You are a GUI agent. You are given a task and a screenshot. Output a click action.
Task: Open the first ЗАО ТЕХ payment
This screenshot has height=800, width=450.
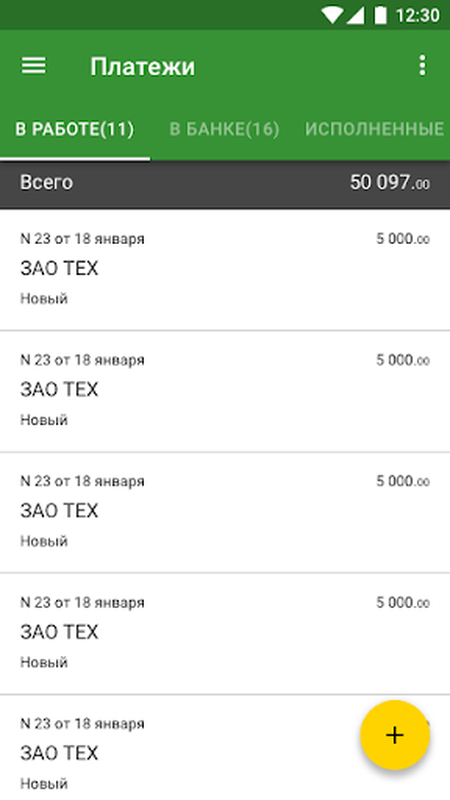(225, 269)
